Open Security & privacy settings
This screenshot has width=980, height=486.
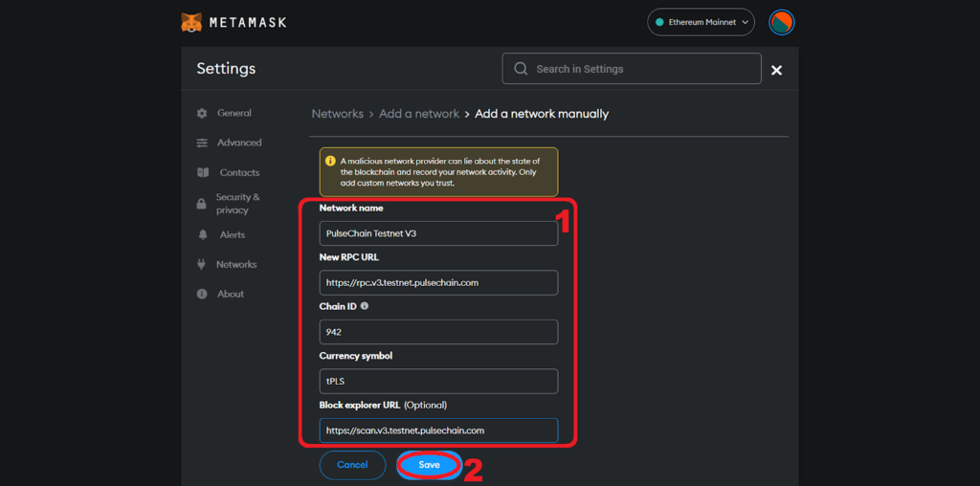237,204
